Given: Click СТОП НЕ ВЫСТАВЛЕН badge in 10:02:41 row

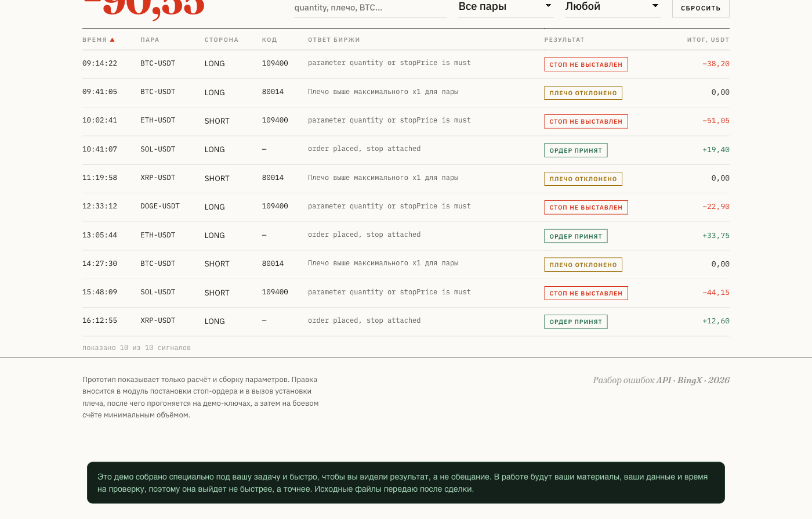Looking at the screenshot, I should point(586,121).
